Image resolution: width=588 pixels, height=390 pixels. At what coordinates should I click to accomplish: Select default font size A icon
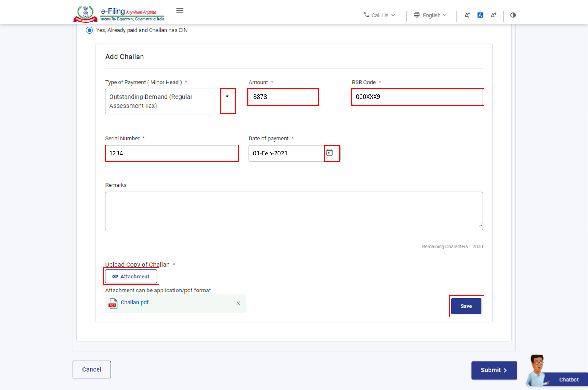pos(480,15)
